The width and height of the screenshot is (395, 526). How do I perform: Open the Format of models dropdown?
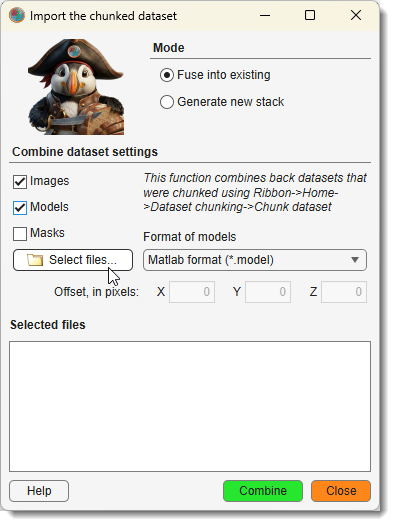coord(255,260)
